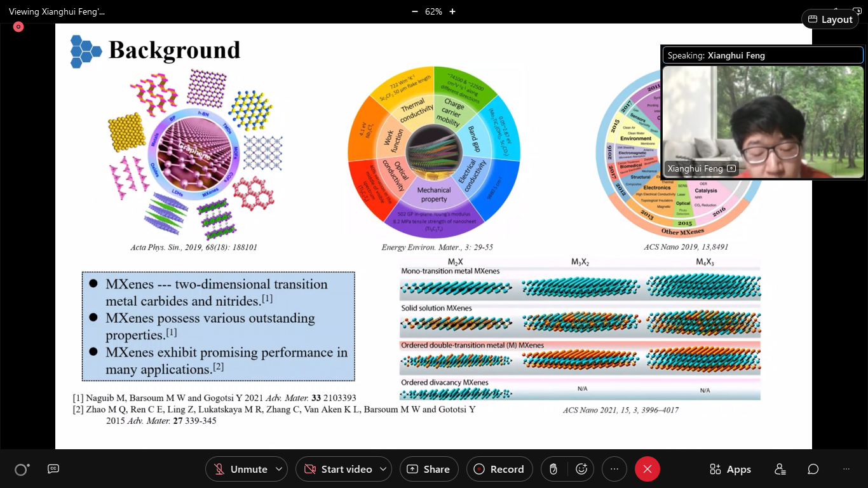The image size is (868, 488).
Task: Click the Xianghui Feng name label on the video
Action: coord(695,168)
